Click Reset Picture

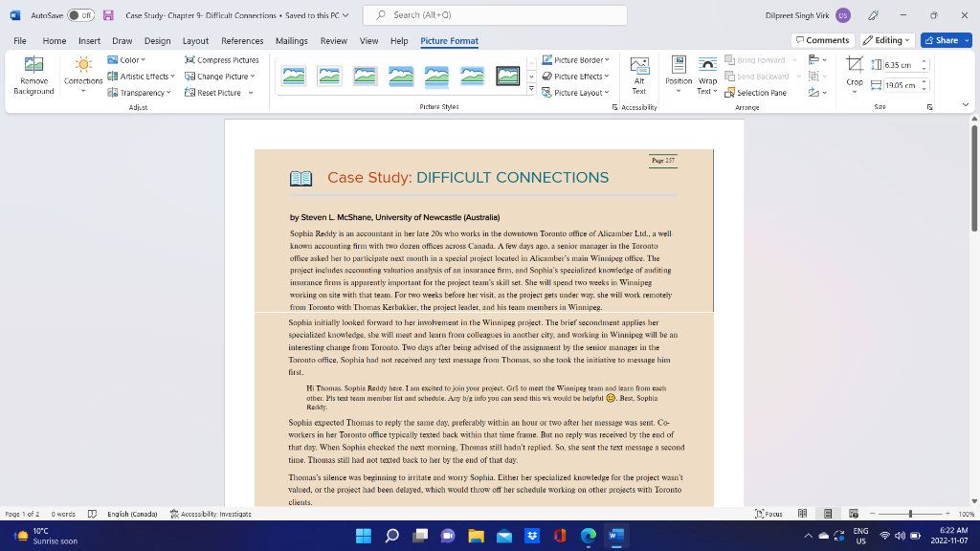(x=213, y=93)
